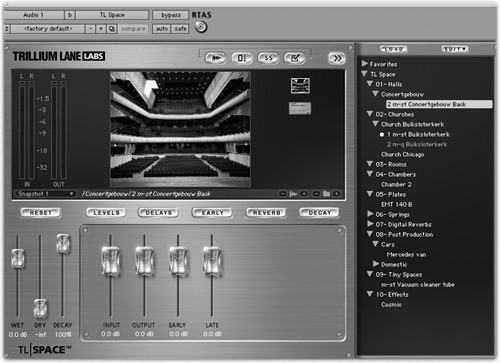Open the DECAY tab button
500x363 pixels.
(x=319, y=213)
